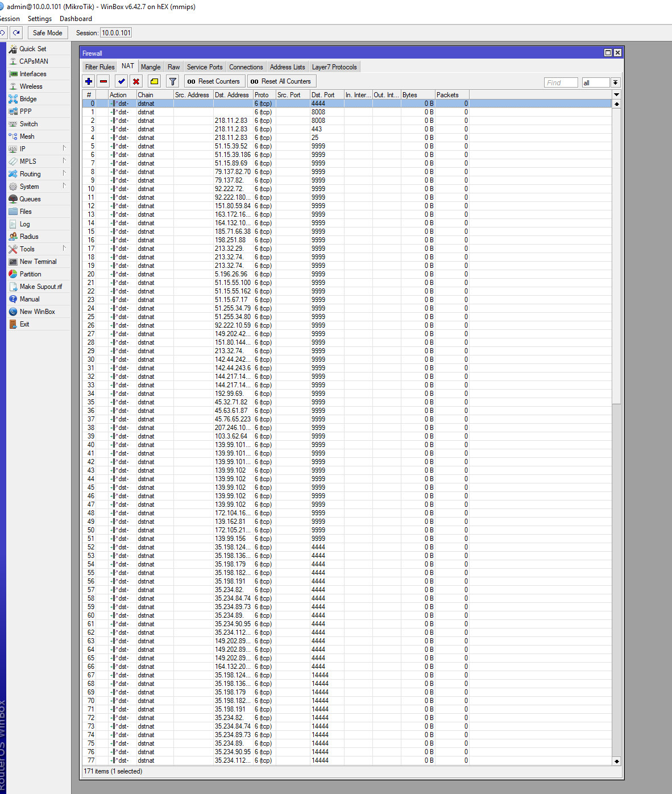
Task: Switch to Connections tab
Action: [246, 67]
